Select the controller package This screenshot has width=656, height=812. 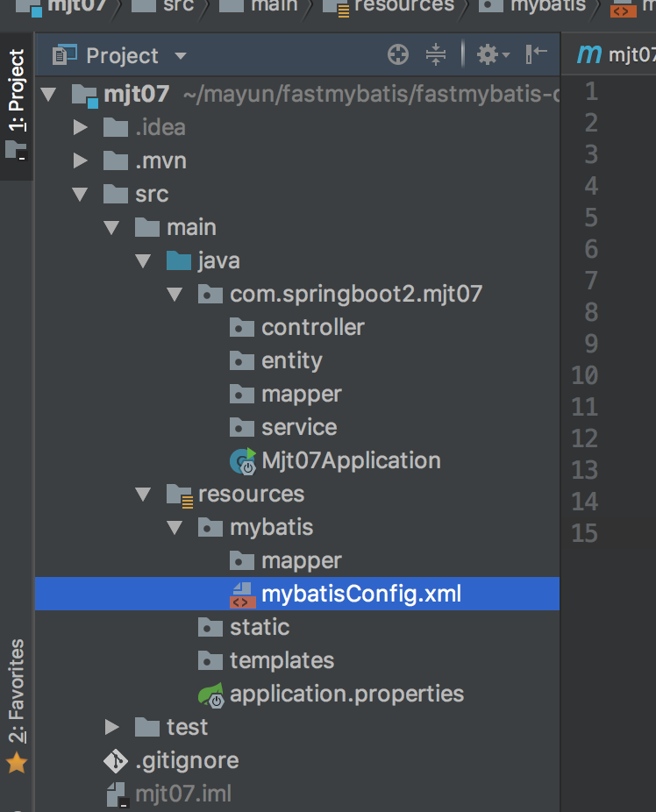point(312,328)
